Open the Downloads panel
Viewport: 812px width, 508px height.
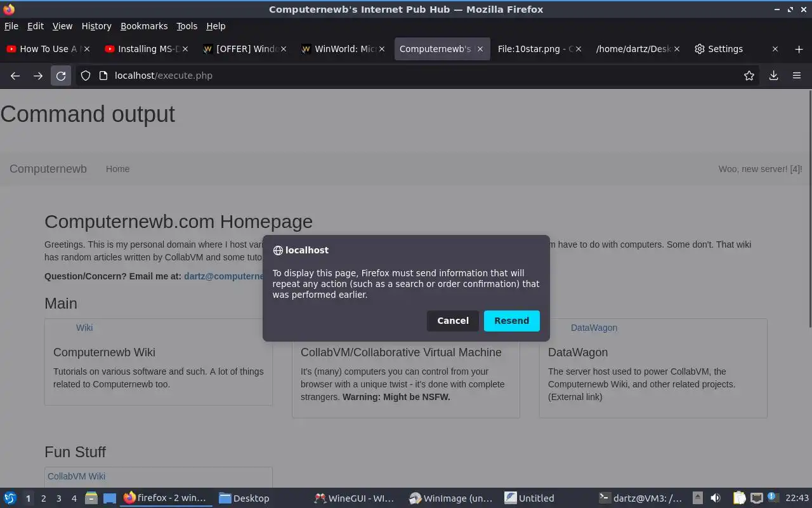pos(774,76)
